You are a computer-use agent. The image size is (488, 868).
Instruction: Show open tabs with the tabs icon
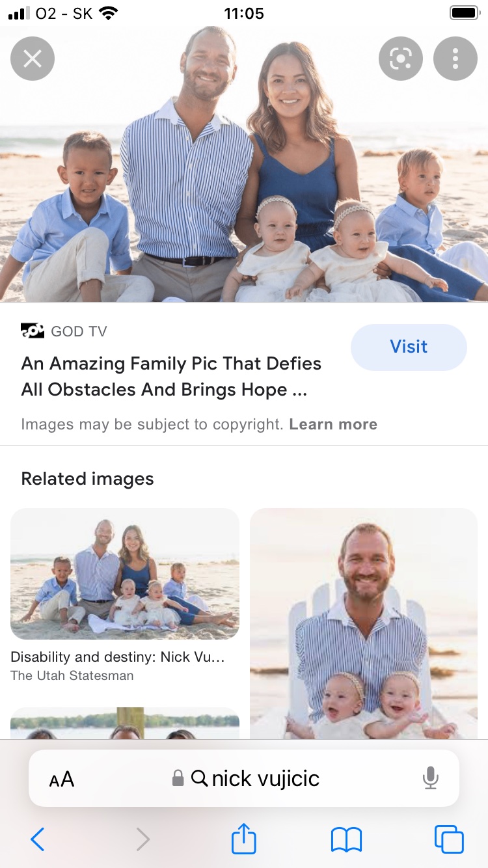coord(449,839)
